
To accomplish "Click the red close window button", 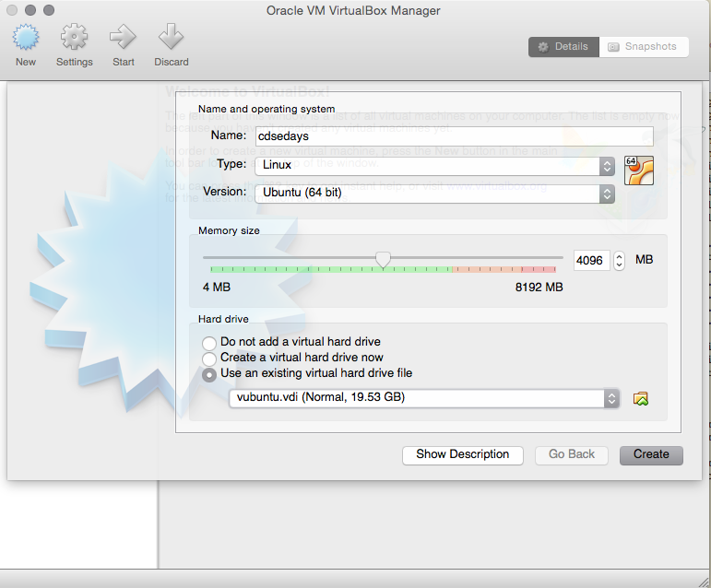I will pyautogui.click(x=13, y=10).
